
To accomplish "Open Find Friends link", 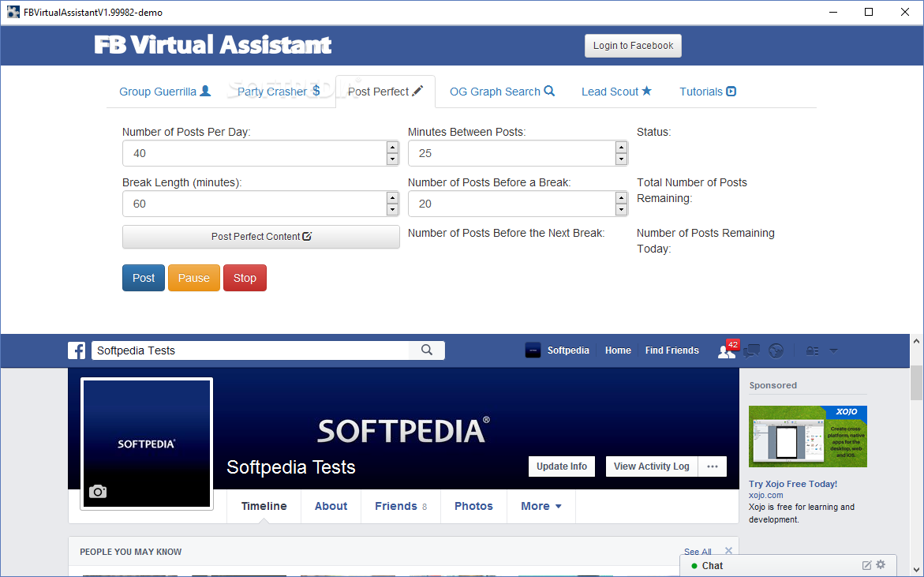I will point(671,350).
